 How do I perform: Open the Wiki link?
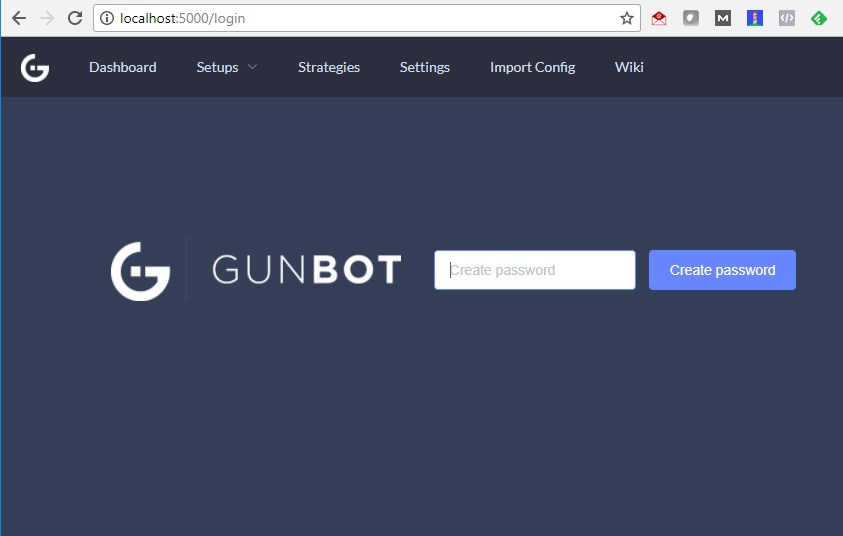629,67
